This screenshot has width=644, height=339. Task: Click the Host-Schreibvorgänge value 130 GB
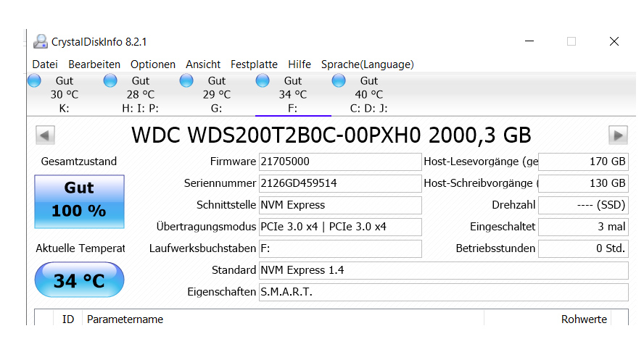pos(583,183)
